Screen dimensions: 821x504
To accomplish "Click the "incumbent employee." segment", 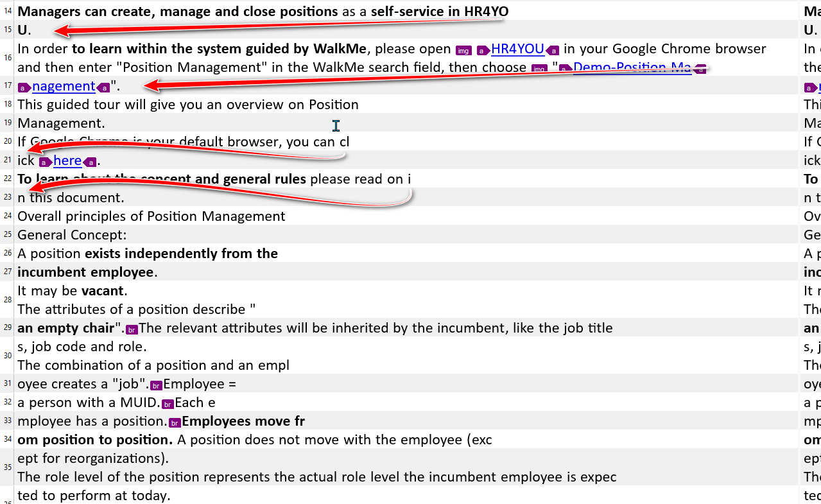I will (x=87, y=272).
